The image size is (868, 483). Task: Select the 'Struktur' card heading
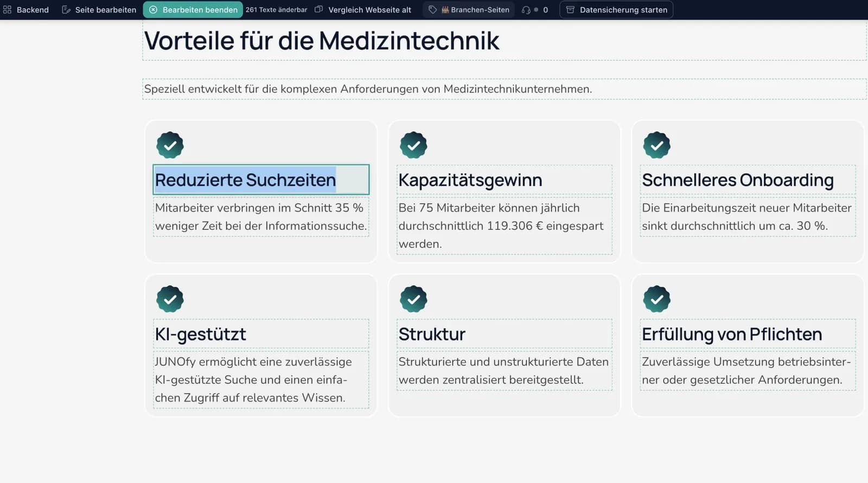click(432, 334)
